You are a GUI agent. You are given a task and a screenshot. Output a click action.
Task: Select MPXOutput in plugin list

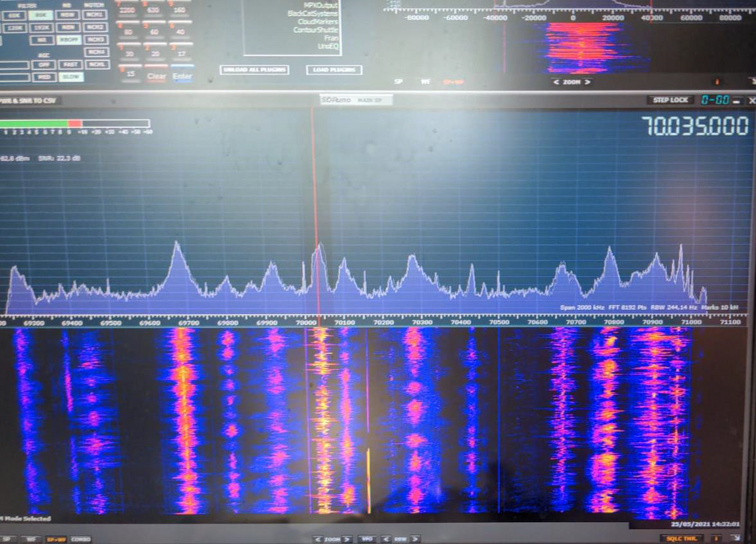(x=320, y=5)
